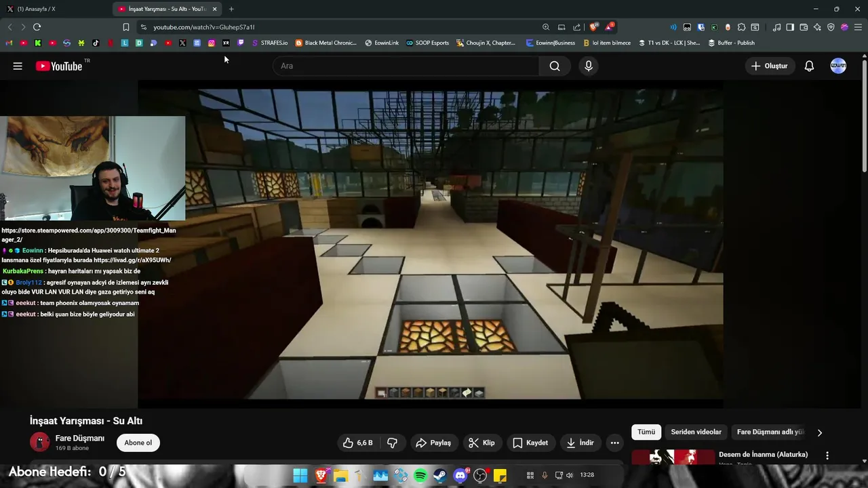Open T1 vs DK - LCK bookmark
This screenshot has width=868, height=488.
(669, 43)
